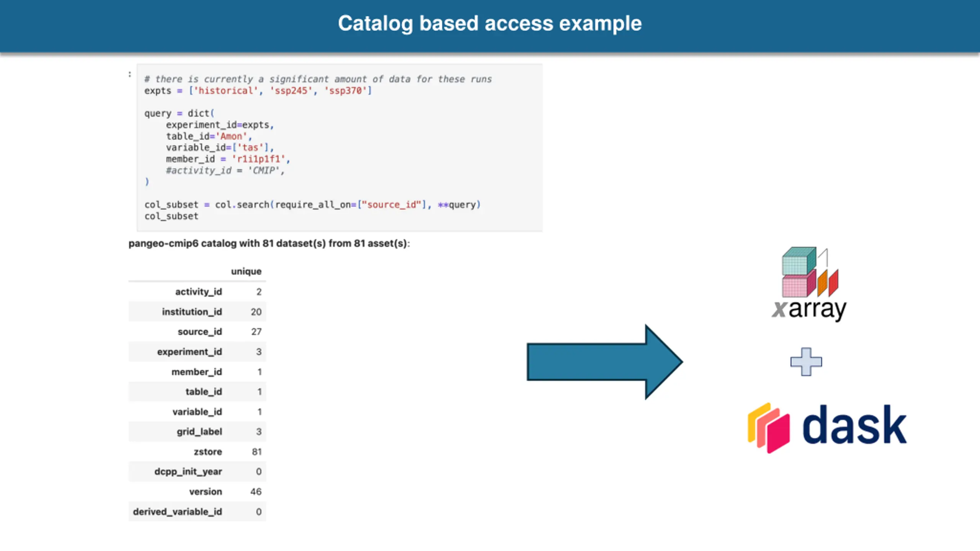This screenshot has height=551, width=980.
Task: Click the value 27 for source_id
Action: 256,331
